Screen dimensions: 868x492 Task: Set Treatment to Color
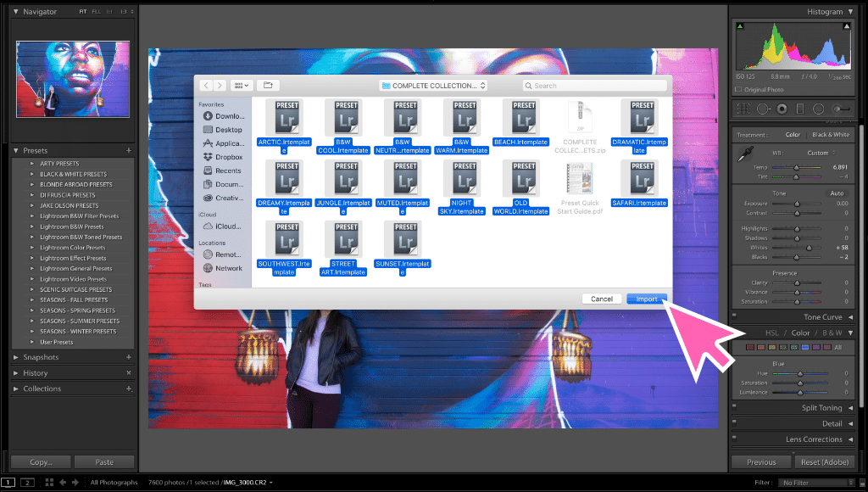793,135
